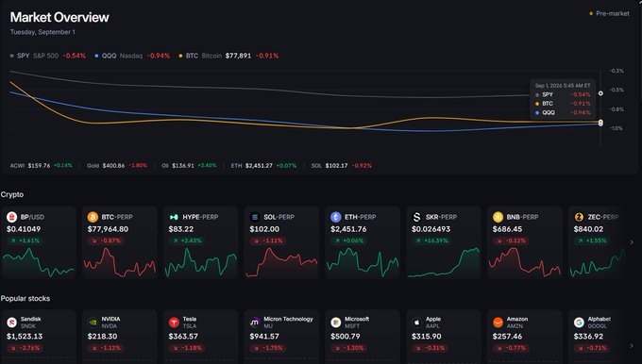Click Sandisk change -2.76% badge
Image resolution: width=642 pixels, height=364 pixels.
25,348
